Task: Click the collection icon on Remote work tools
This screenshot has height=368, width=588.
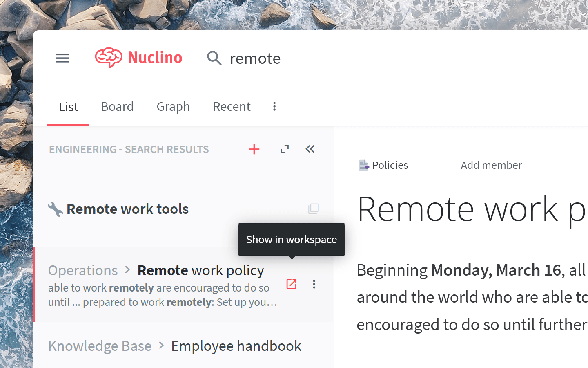Action: pos(314,209)
